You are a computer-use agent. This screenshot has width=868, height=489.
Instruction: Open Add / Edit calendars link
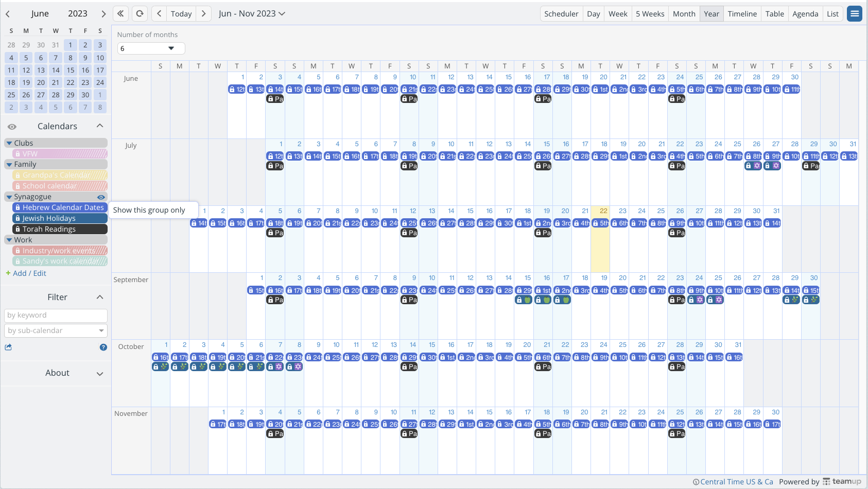(26, 273)
